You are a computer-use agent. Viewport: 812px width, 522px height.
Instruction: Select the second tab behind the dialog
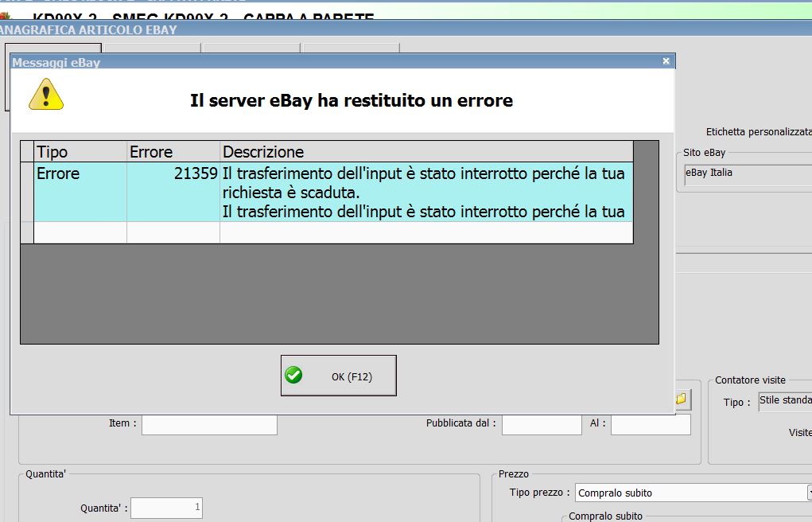(152, 49)
